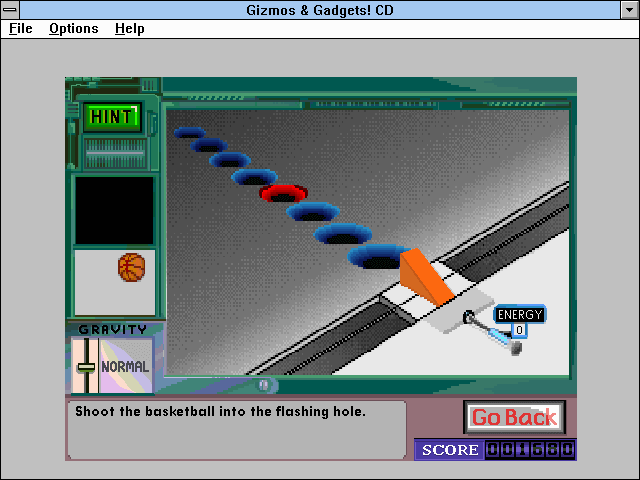The height and width of the screenshot is (480, 640).
Task: Click the energy value box showing 0
Action: tap(519, 330)
